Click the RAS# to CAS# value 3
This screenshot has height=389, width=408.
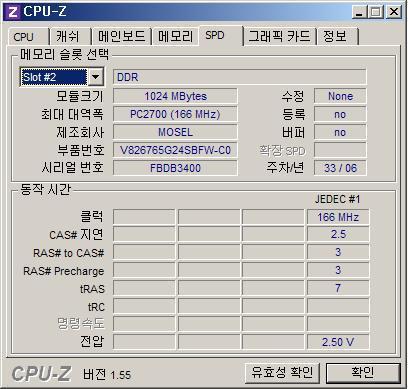338,252
